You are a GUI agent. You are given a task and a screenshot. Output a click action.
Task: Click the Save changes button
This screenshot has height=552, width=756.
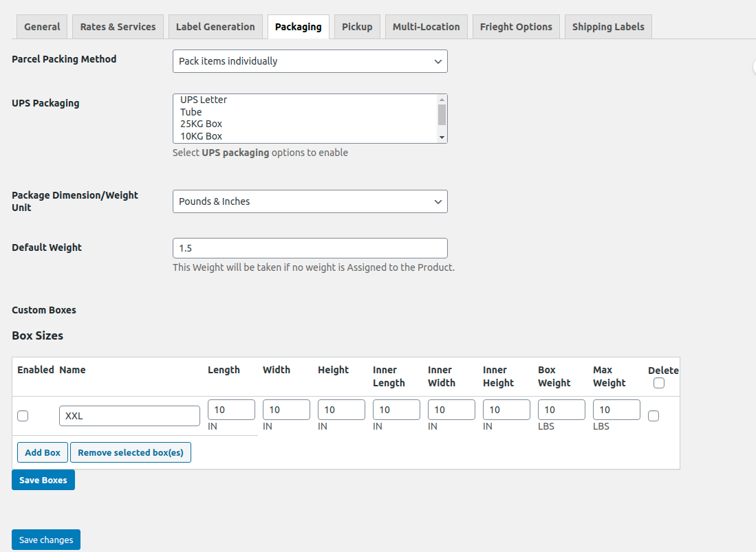click(46, 540)
